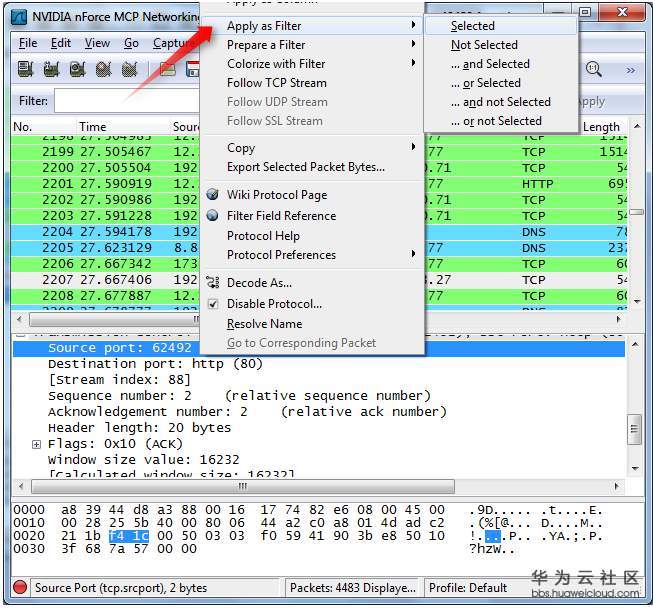Show hidden toolbar items via chevron
The image size is (653, 608).
[x=631, y=70]
